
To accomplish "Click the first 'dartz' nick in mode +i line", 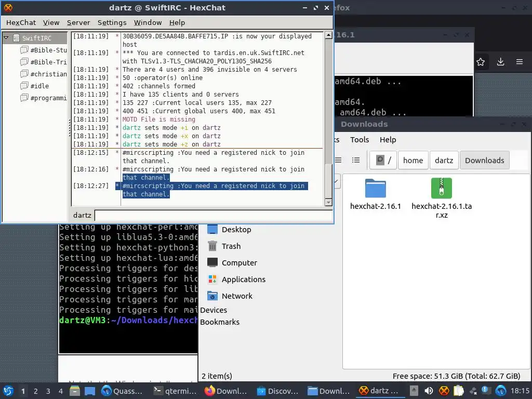I will [x=131, y=128].
